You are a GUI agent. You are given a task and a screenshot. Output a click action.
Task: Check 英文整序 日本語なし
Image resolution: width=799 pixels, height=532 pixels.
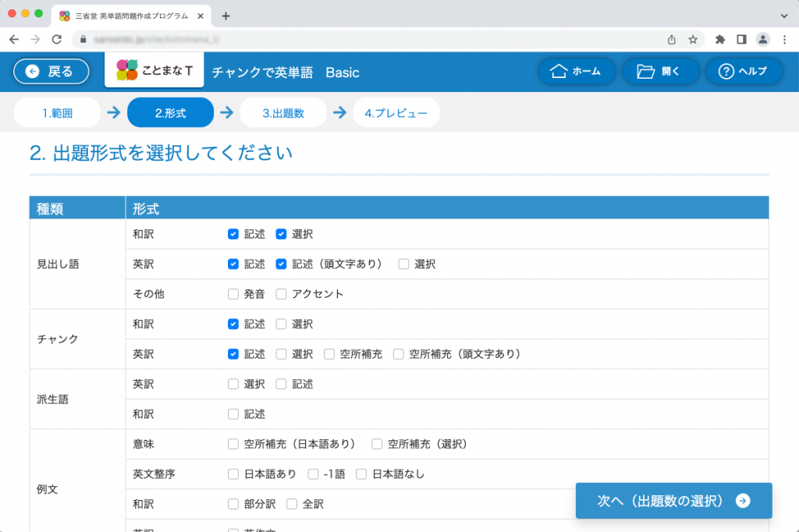tap(360, 474)
